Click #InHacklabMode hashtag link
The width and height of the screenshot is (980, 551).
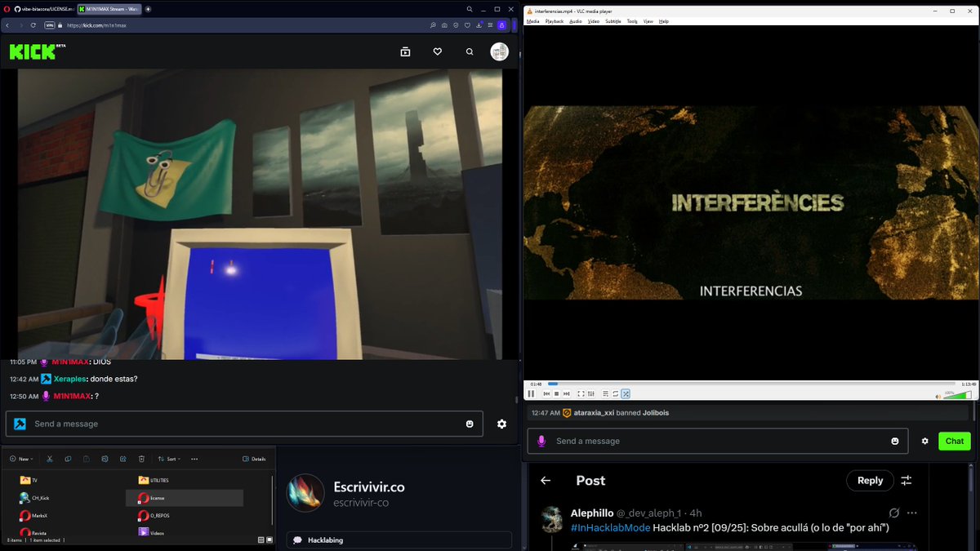610,527
